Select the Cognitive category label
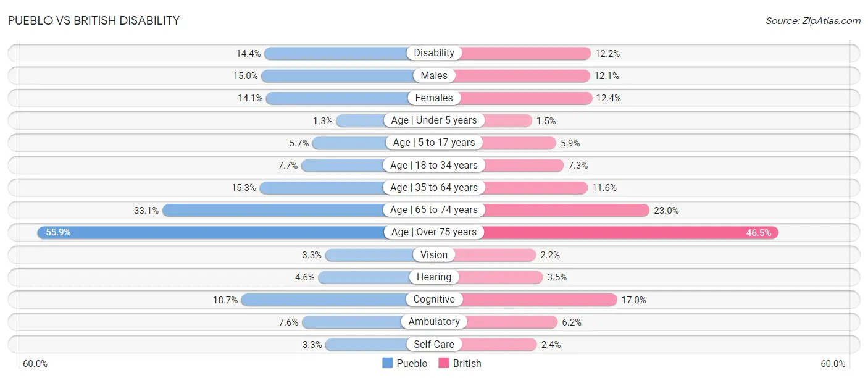This screenshot has width=868, height=378. 434,300
